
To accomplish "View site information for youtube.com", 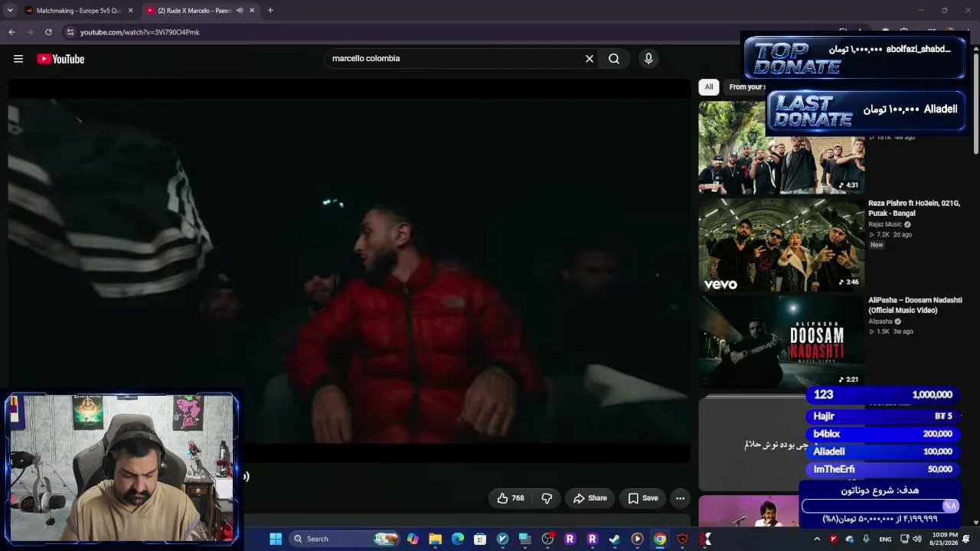I will click(x=70, y=32).
